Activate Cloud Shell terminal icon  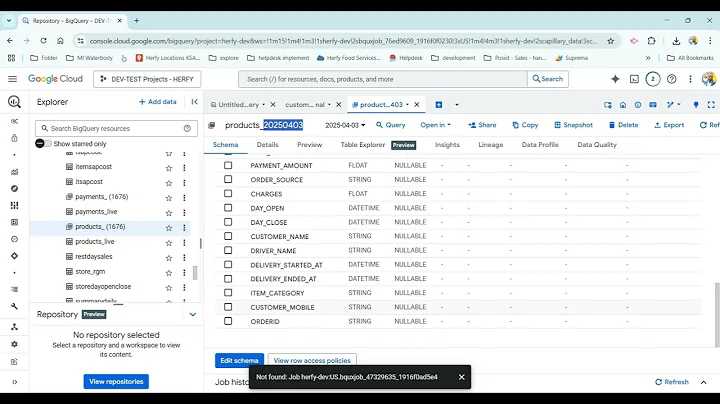pyautogui.click(x=634, y=79)
